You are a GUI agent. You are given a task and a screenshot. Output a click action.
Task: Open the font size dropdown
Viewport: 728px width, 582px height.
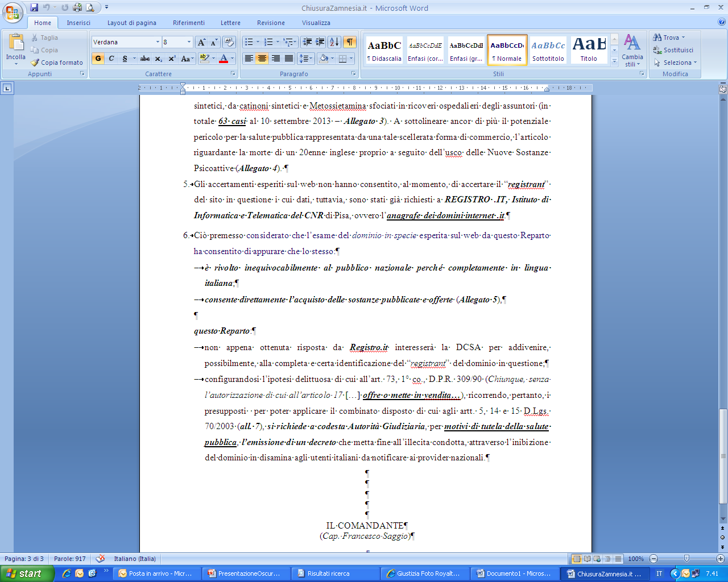189,42
